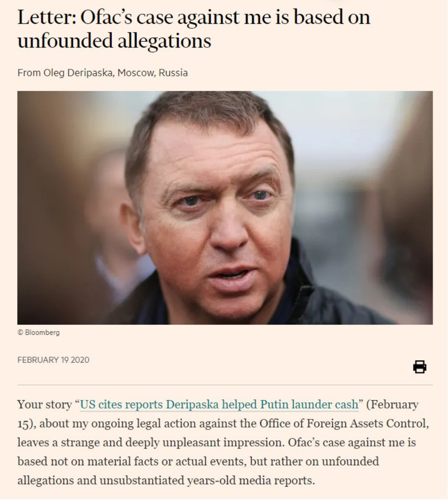Click the "FEBRUARY 19 2020" publication date

pos(54,360)
